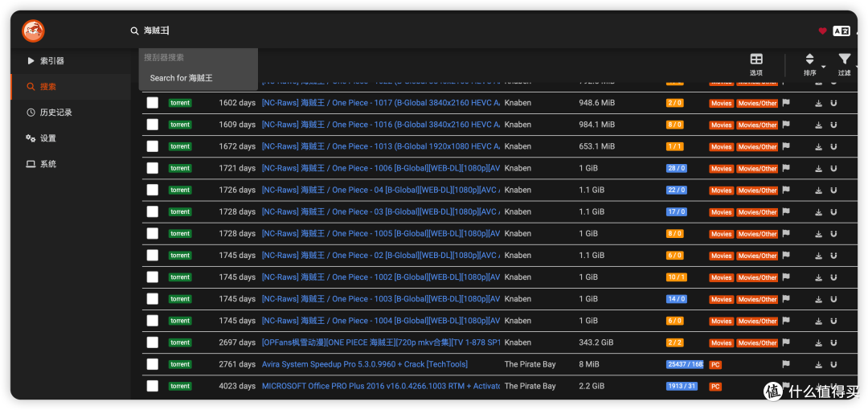Download the One Piece - 1013 release

click(x=819, y=146)
